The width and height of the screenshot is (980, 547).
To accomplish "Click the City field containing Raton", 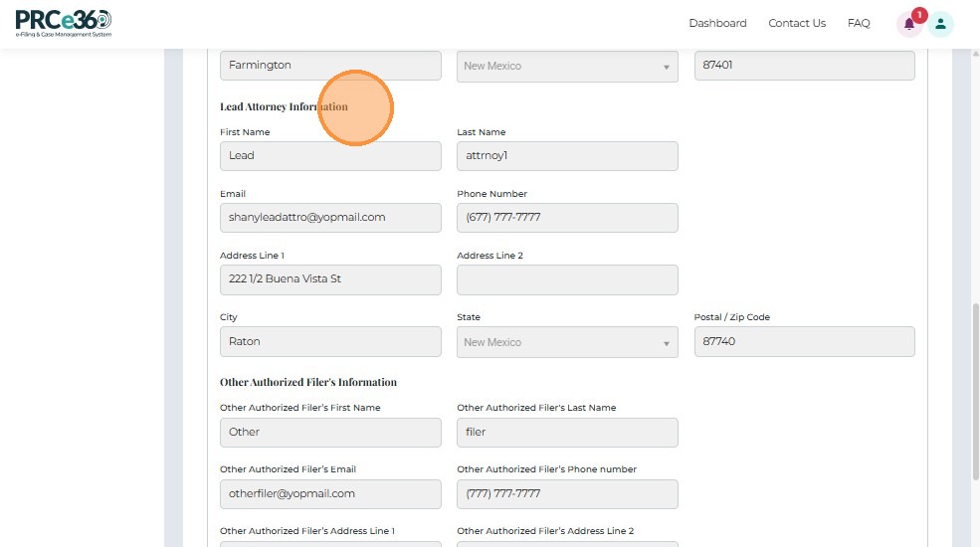I will tap(330, 342).
